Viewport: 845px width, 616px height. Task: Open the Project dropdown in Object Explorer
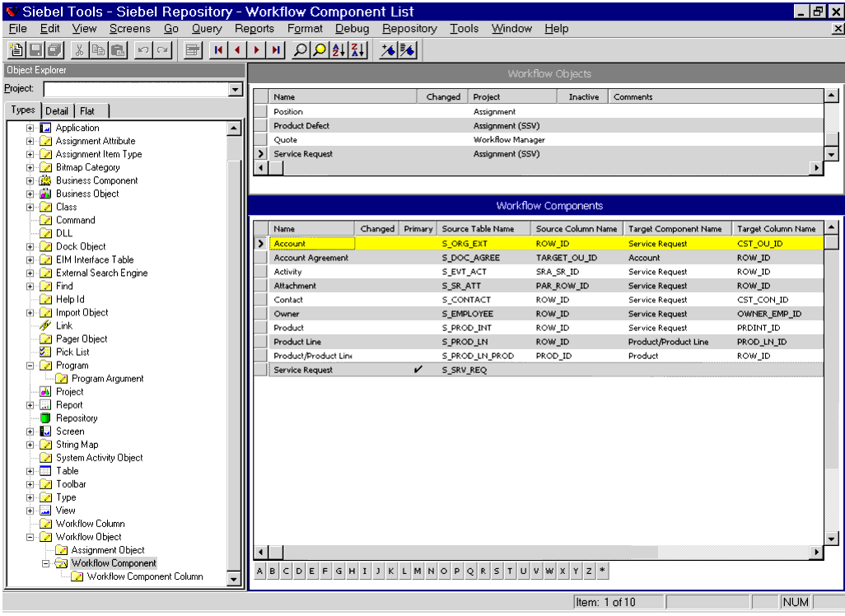(235, 90)
